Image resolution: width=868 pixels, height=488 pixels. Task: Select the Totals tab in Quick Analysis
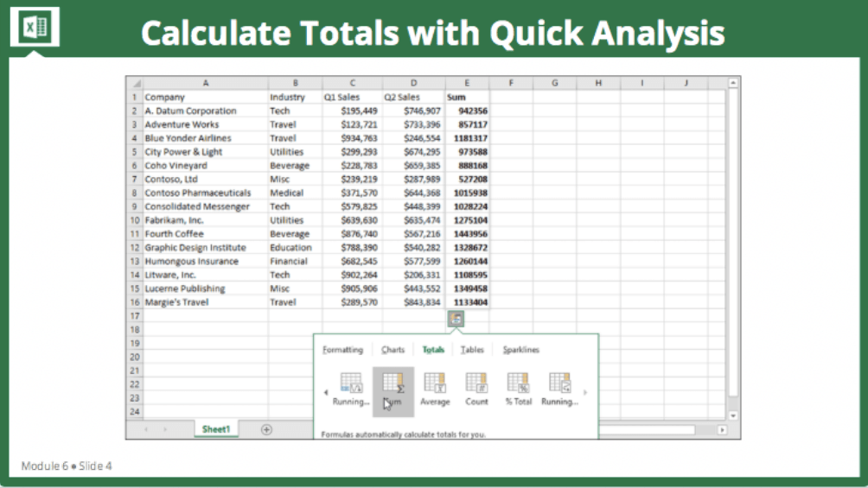click(x=433, y=350)
